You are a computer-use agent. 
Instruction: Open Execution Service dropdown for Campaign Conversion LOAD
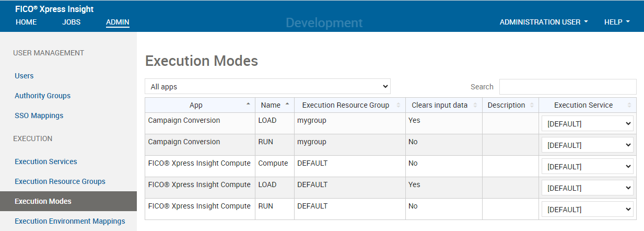click(x=587, y=124)
